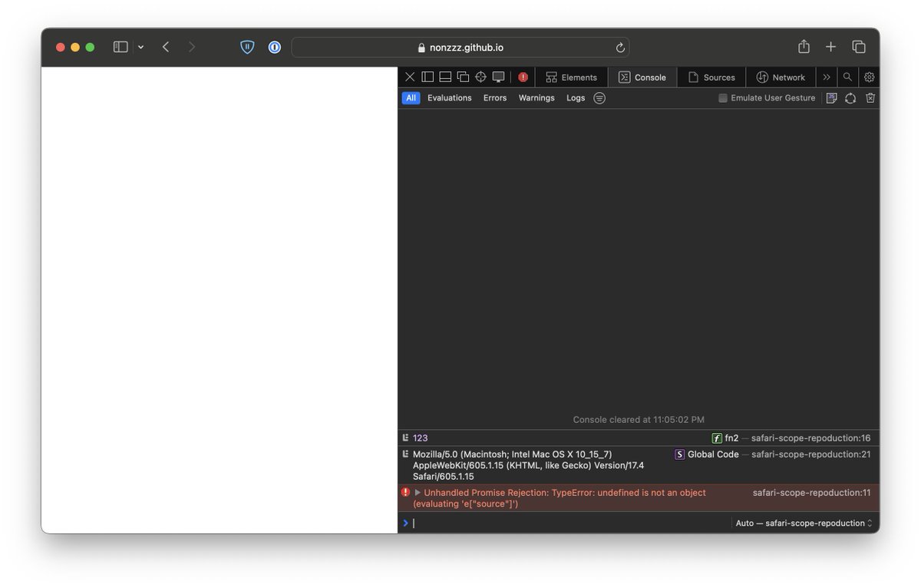Open link safari-scope-repoduction:21
921x588 pixels.
(x=810, y=454)
